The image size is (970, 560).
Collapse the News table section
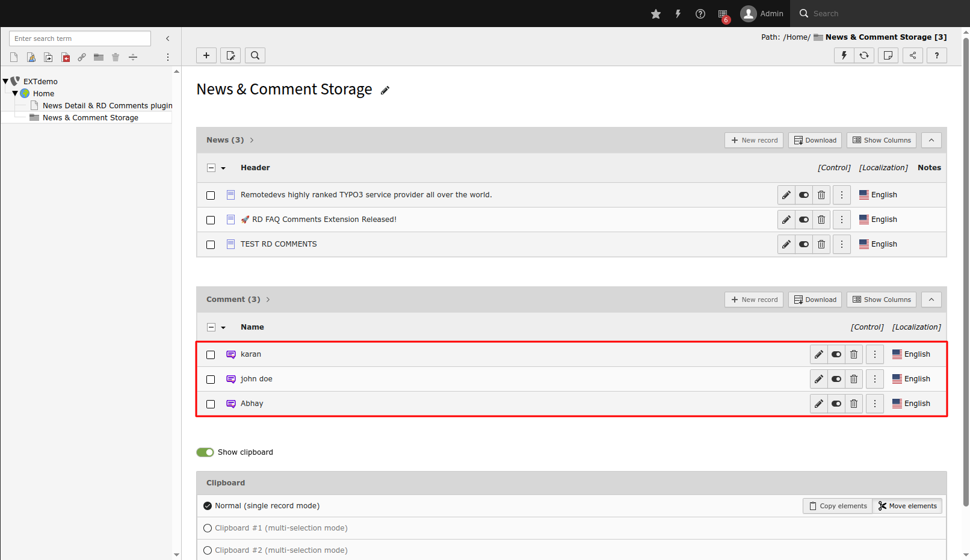pyautogui.click(x=931, y=140)
